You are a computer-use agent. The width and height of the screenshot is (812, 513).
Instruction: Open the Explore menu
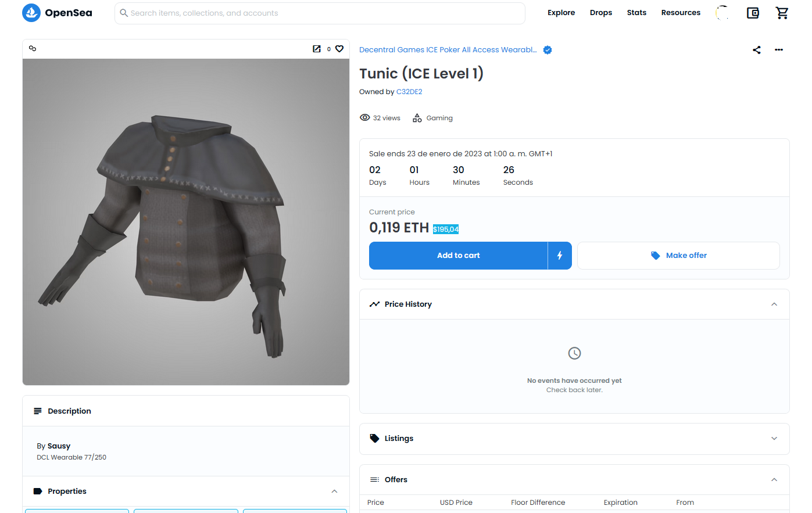pyautogui.click(x=561, y=13)
